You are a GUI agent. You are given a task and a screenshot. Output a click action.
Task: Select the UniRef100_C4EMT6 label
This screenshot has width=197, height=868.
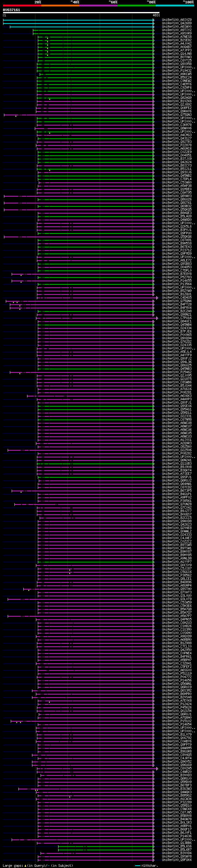click(x=177, y=84)
